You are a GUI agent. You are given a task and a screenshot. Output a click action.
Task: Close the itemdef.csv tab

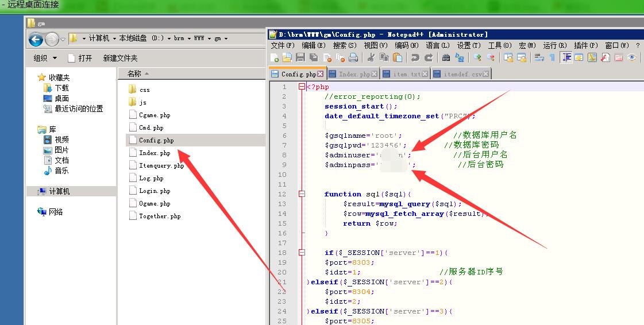487,74
